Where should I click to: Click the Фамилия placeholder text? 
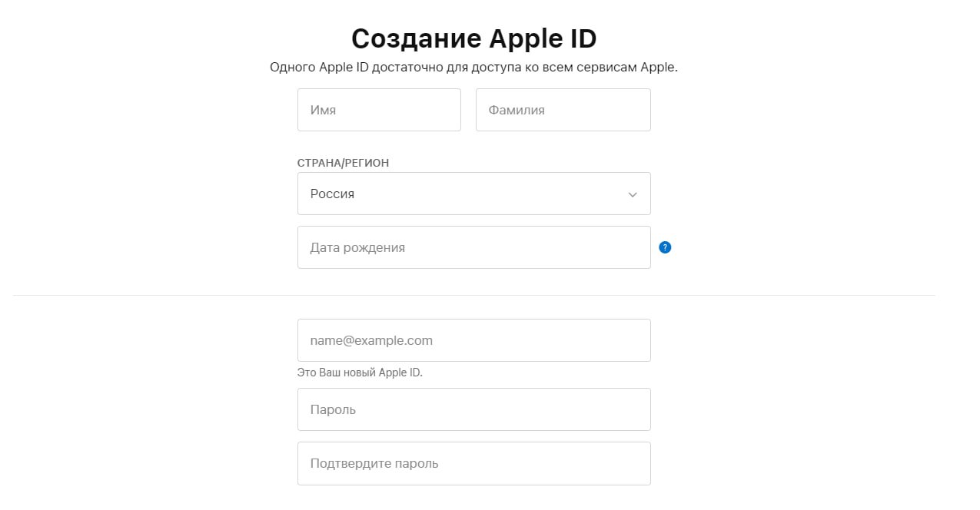(x=517, y=111)
